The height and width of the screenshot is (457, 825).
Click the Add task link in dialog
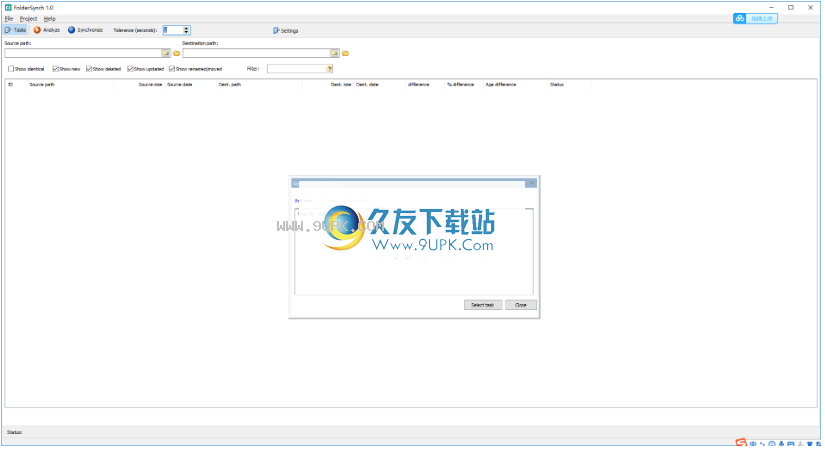point(304,201)
